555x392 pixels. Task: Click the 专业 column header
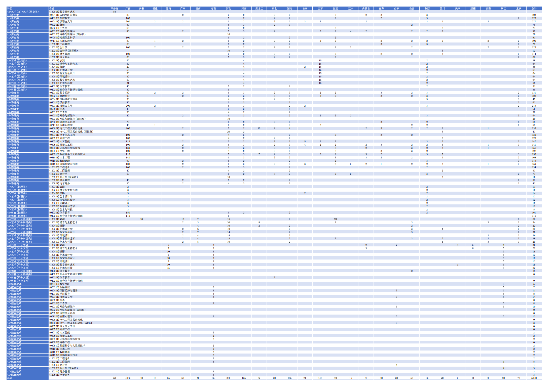pos(52,9)
